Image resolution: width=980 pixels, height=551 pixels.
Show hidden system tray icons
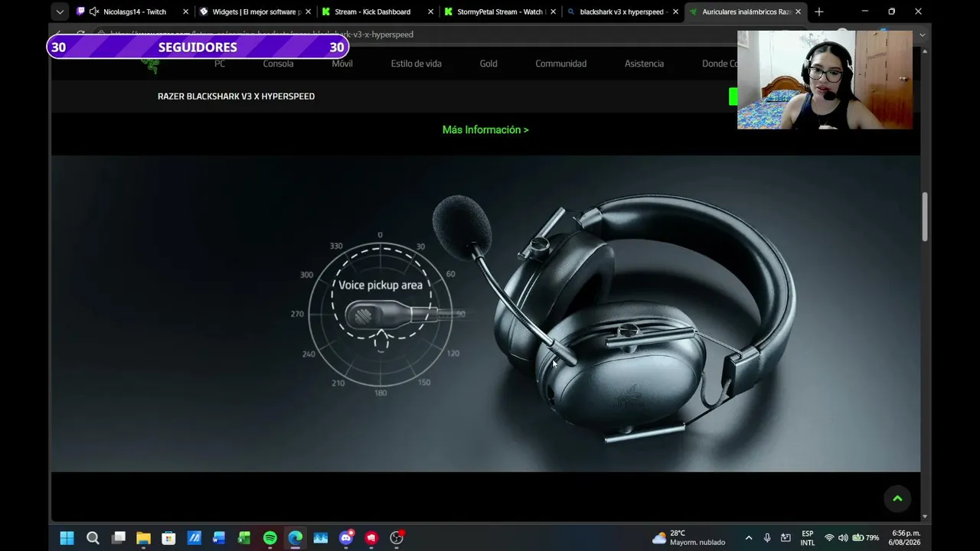click(x=749, y=538)
